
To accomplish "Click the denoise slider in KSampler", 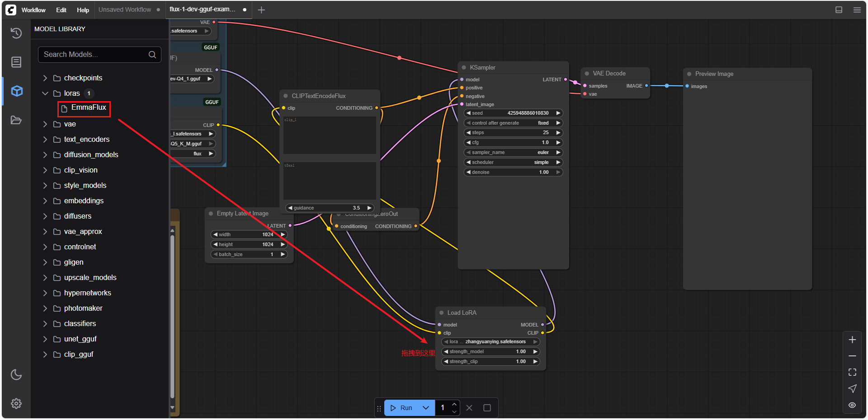I will click(513, 172).
